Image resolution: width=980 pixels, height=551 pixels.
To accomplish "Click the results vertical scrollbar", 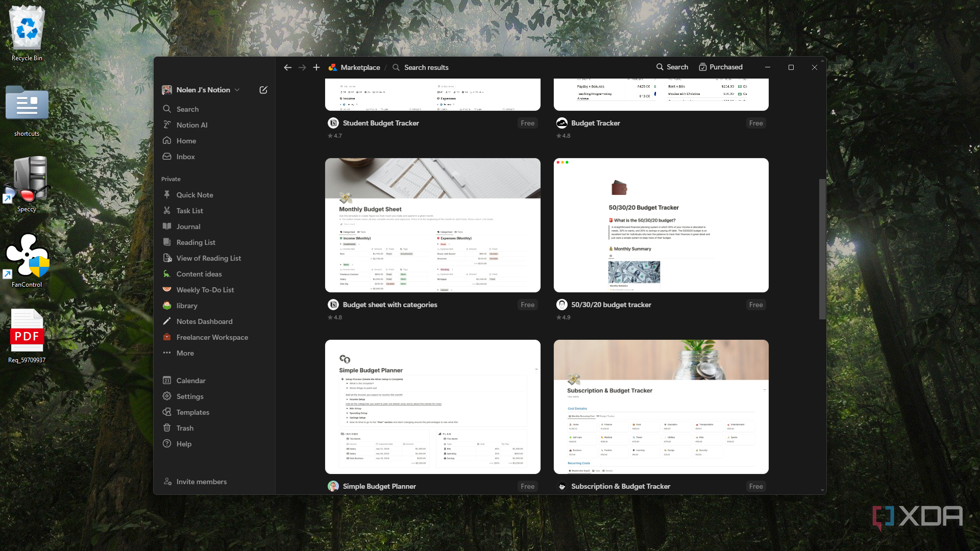I will click(x=822, y=249).
